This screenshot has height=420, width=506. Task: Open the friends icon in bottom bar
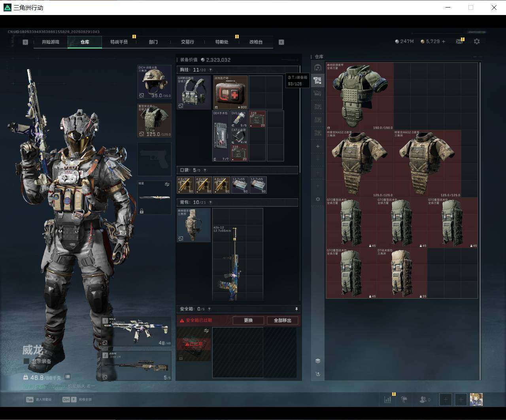(x=424, y=399)
